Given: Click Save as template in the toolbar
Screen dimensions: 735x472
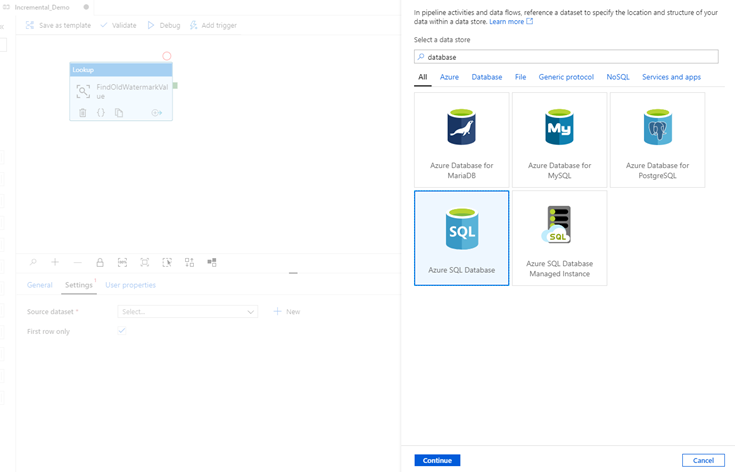Looking at the screenshot, I should click(58, 25).
